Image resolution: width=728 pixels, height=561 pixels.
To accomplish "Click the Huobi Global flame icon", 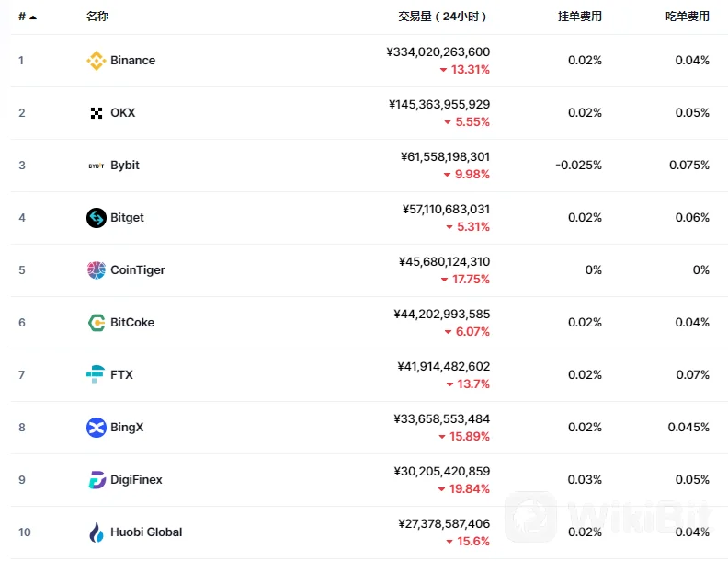I will [x=97, y=532].
